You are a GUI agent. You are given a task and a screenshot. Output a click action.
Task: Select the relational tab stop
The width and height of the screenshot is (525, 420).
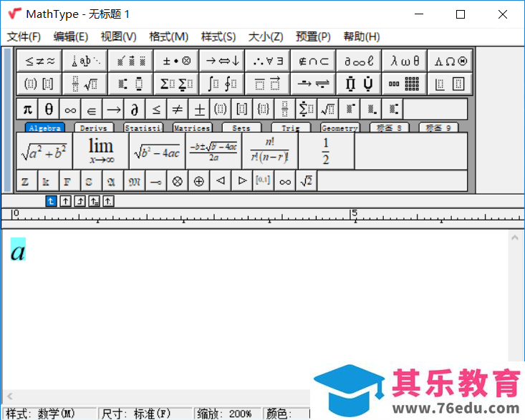(x=94, y=201)
